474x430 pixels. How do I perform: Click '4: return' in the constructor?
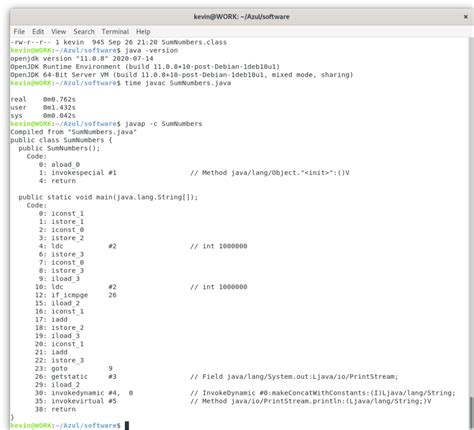(x=57, y=181)
